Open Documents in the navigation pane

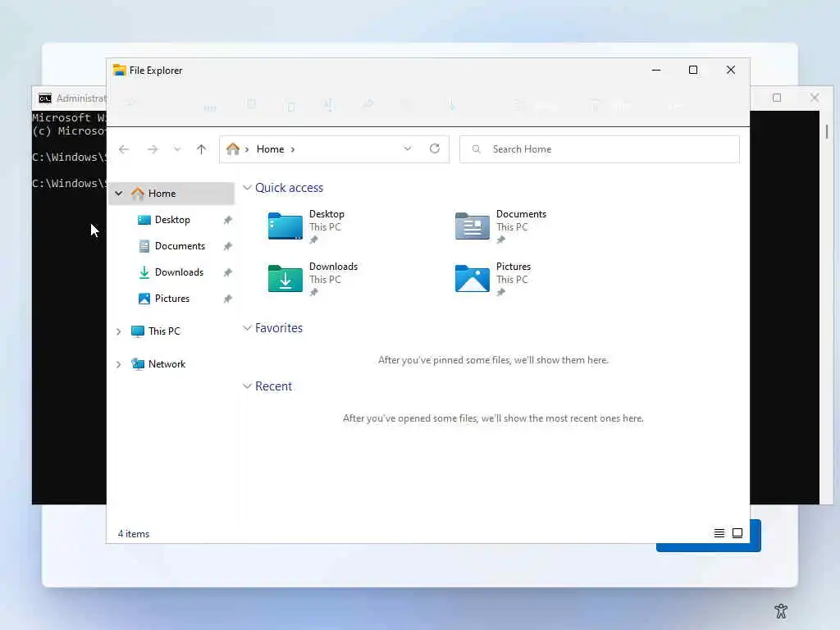tap(180, 246)
